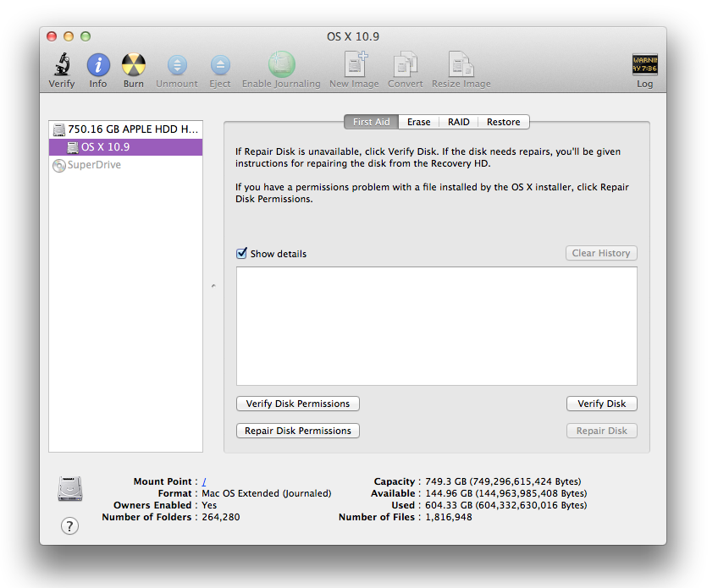The width and height of the screenshot is (718, 588).
Task: Uncheck the Show details checkbox
Action: [x=242, y=253]
